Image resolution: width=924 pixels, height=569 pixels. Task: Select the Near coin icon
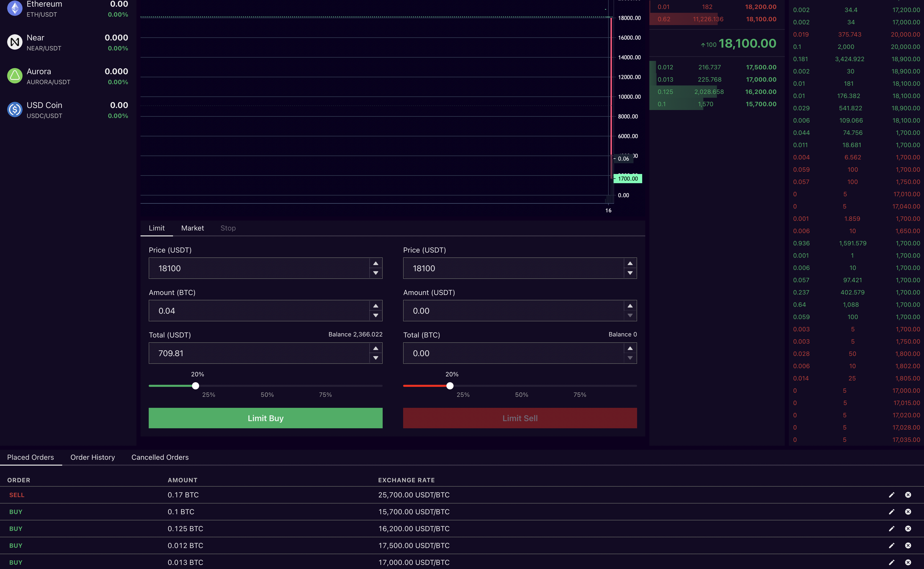point(15,42)
